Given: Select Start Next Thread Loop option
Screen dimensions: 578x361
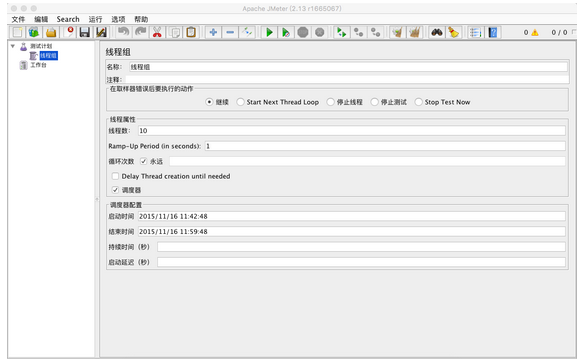Looking at the screenshot, I should click(240, 102).
